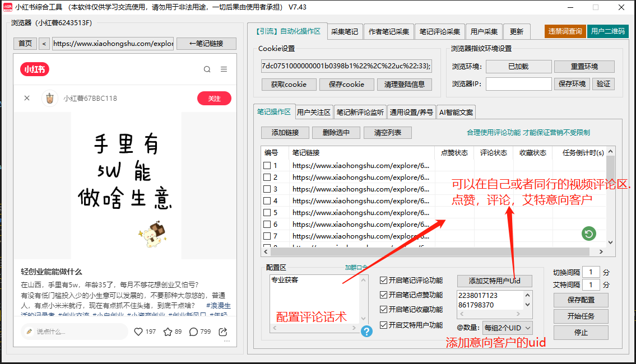This screenshot has width=636, height=364.
Task: Disable 开启笔记点赞功能
Action: 384,295
